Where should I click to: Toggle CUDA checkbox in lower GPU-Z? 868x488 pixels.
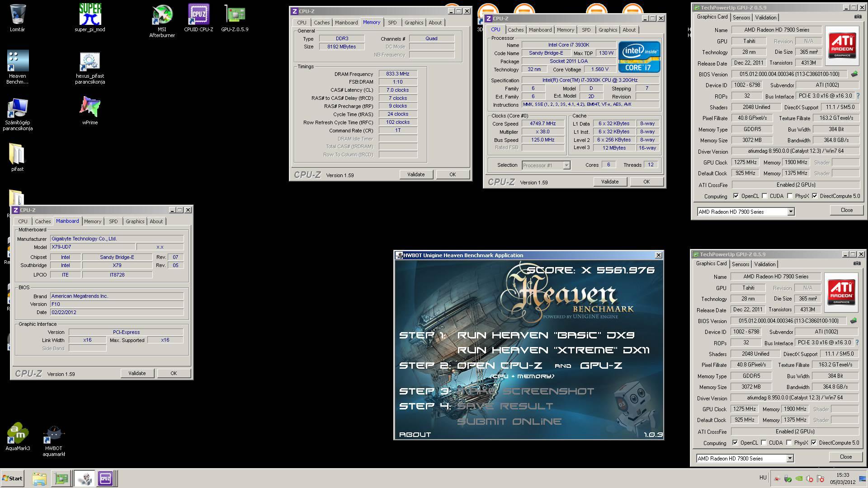(764, 443)
